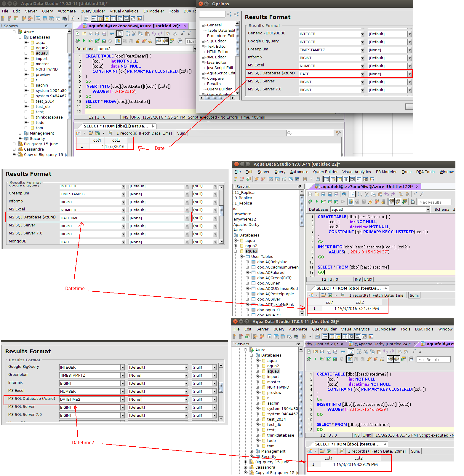Click the bar chart icon in Untitled 22 main toolbar

pos(372,179)
